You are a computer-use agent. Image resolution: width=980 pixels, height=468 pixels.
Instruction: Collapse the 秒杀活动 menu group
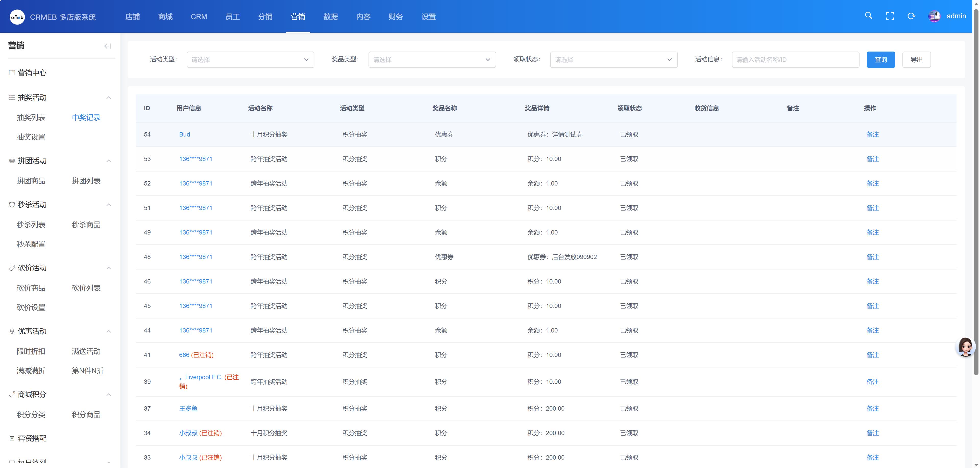click(108, 205)
